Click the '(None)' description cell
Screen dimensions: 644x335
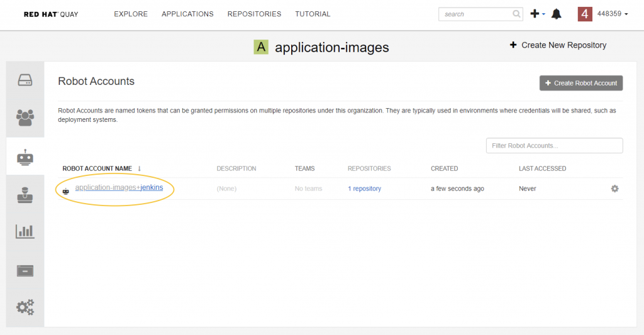(226, 189)
